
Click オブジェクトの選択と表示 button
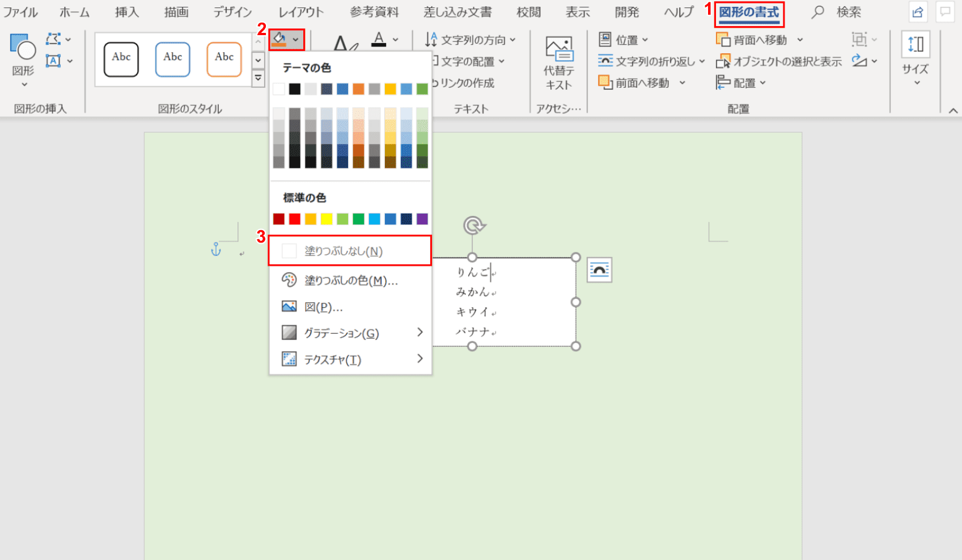[x=778, y=61]
